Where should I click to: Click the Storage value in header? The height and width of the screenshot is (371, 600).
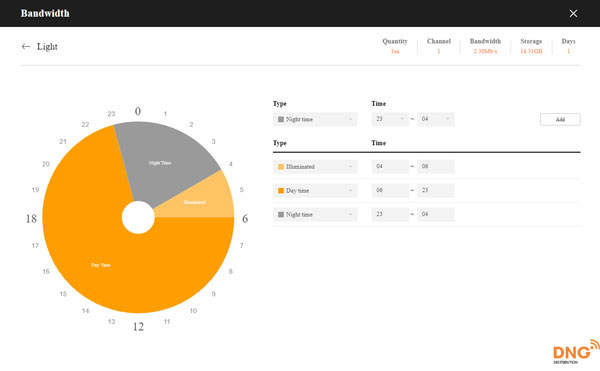[x=531, y=51]
